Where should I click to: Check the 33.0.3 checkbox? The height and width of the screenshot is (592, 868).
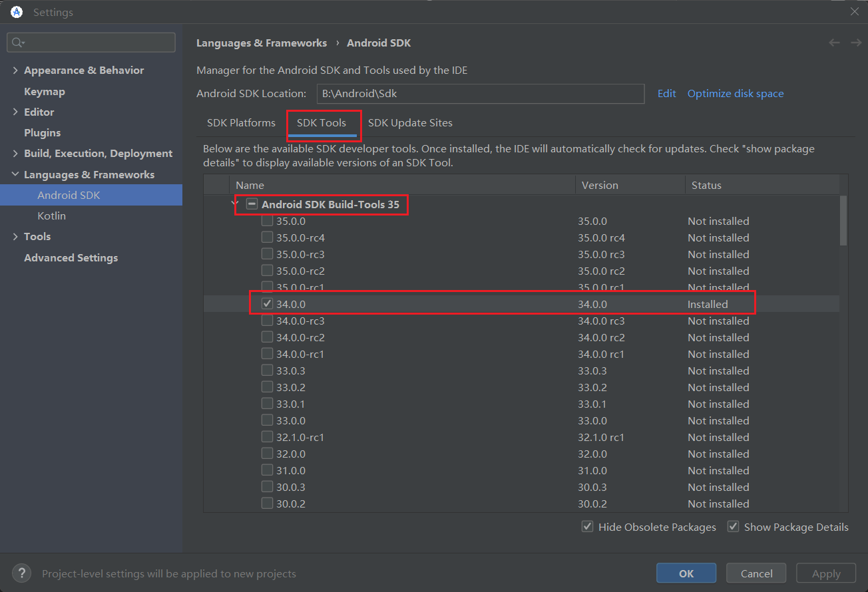[267, 370]
